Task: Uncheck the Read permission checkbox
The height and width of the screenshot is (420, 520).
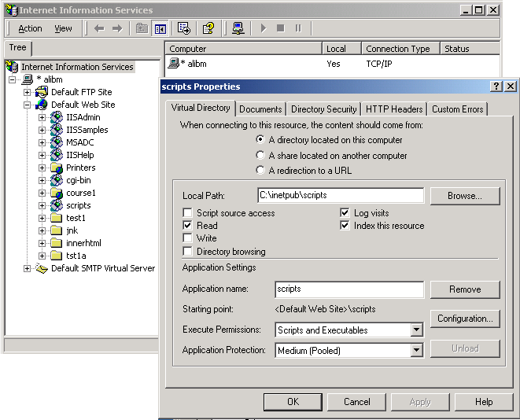Action: coord(188,226)
